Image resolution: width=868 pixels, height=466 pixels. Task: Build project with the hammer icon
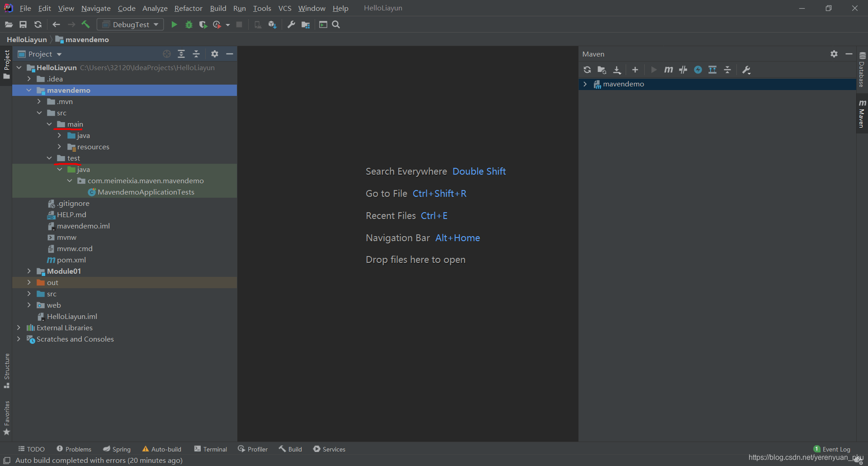pyautogui.click(x=85, y=24)
